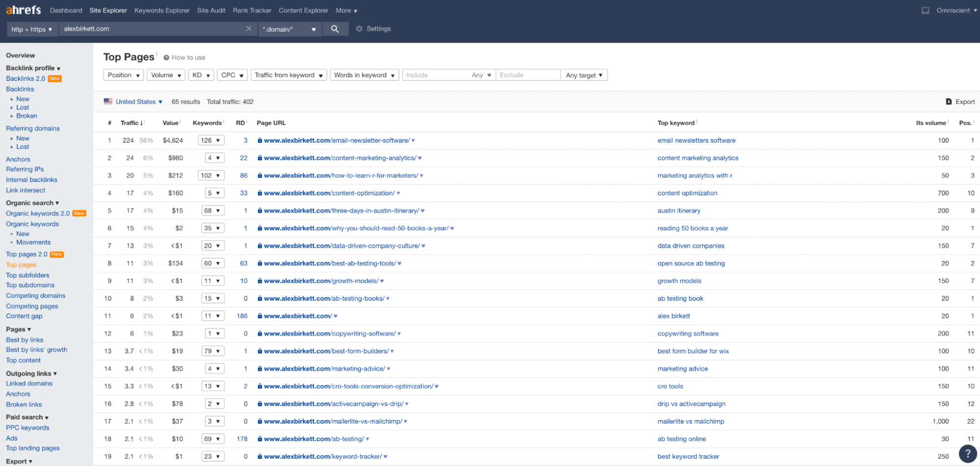Open the http + https protocol dropdown
Image resolution: width=980 pixels, height=466 pixels.
pyautogui.click(x=31, y=29)
